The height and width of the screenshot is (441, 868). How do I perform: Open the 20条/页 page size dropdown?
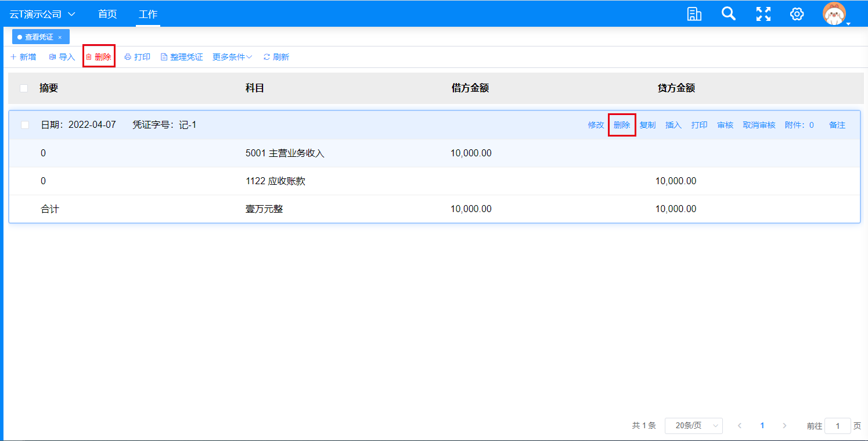(693, 426)
